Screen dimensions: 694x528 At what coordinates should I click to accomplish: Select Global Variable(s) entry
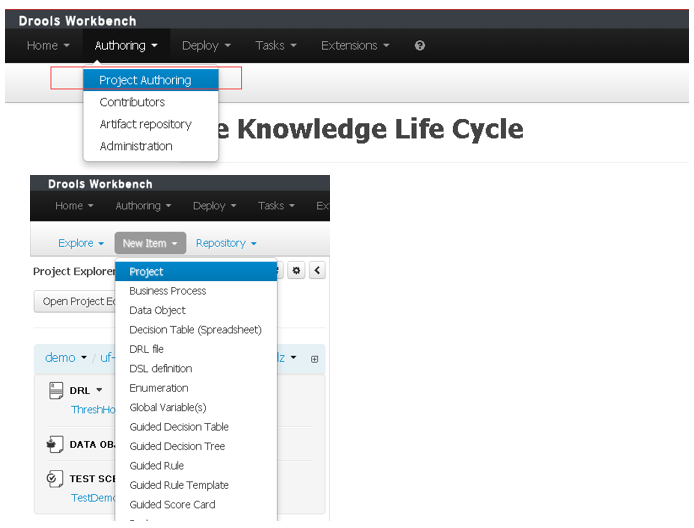[196, 408]
